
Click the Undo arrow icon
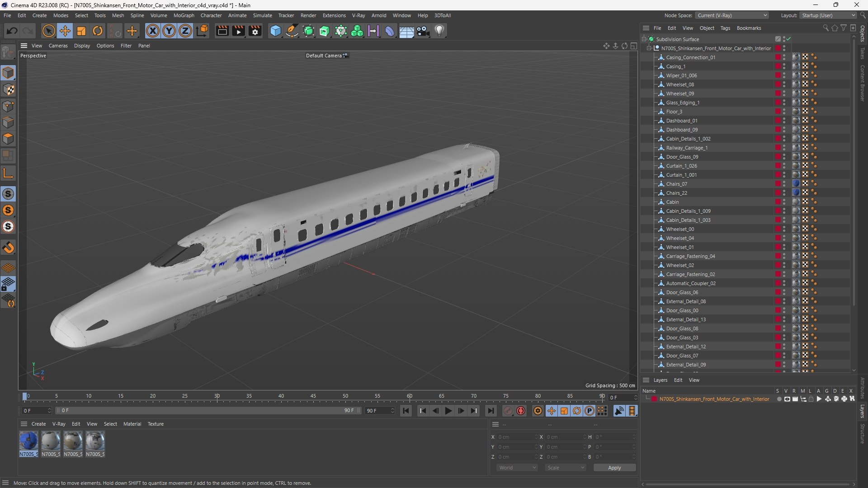[12, 31]
